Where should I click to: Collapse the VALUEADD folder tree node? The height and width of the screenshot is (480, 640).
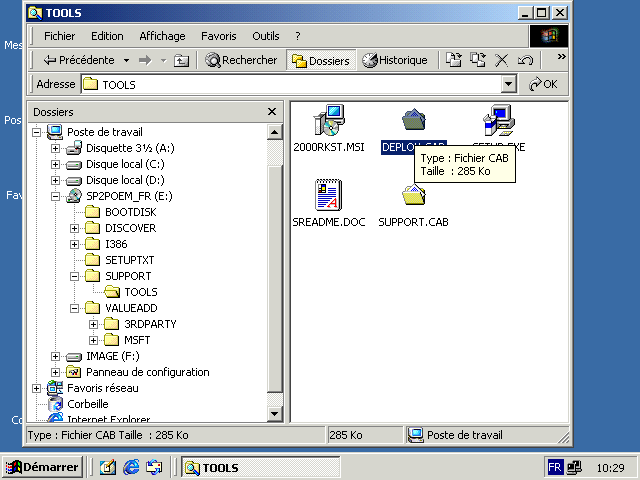(x=75, y=308)
